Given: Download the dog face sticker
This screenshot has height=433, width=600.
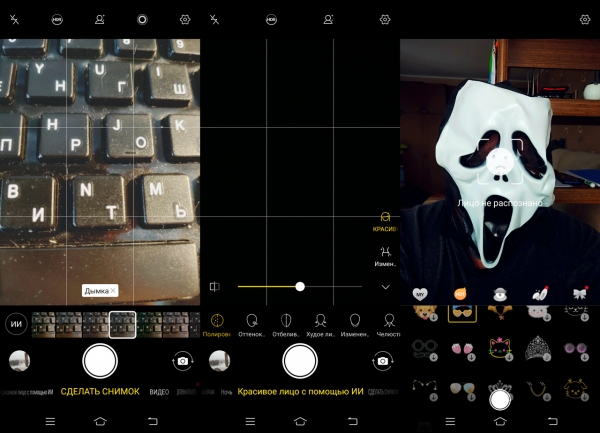Looking at the screenshot, I should 425,312.
